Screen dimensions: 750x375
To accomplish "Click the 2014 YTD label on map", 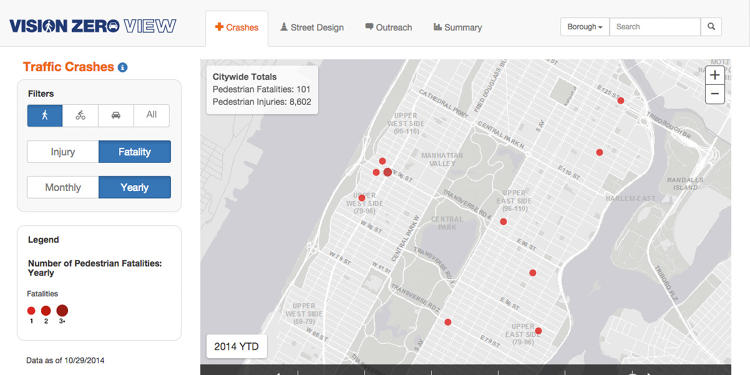I will pyautogui.click(x=236, y=347).
